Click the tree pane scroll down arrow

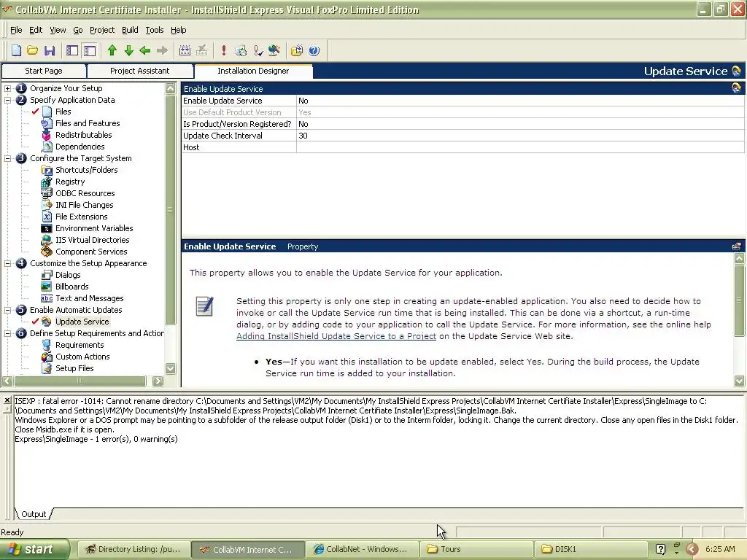point(170,368)
